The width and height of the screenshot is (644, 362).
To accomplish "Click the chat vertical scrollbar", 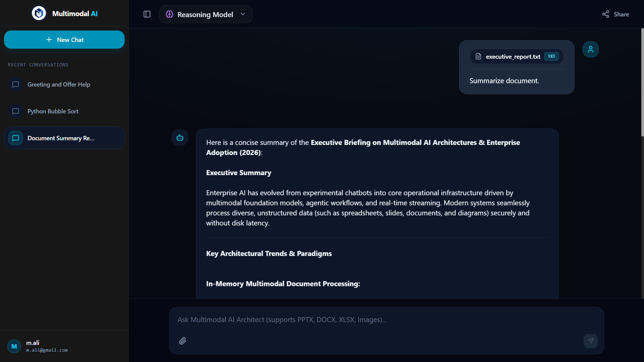I will point(642,83).
